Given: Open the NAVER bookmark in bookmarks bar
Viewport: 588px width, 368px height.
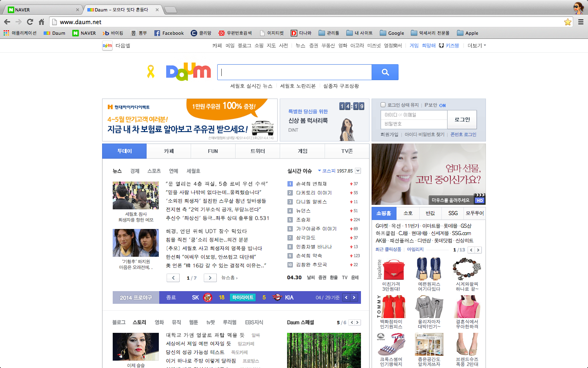Looking at the screenshot, I should tap(84, 33).
